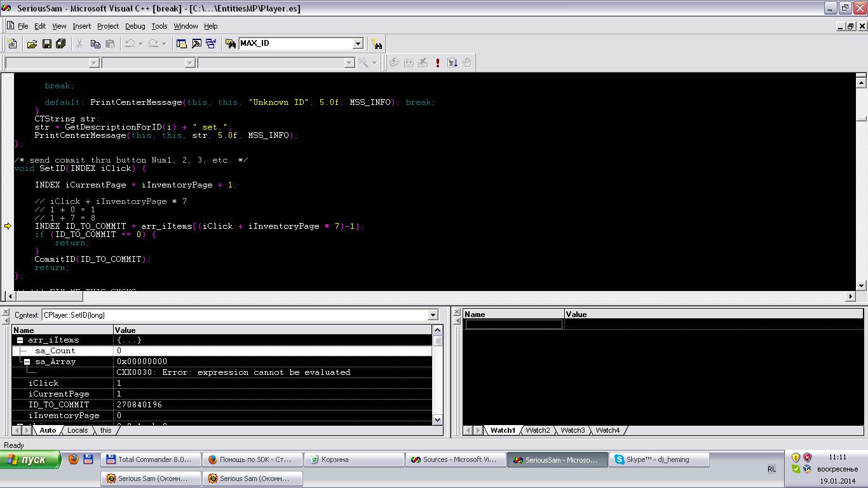
Task: Click the MAX_ID find text field
Action: point(295,43)
